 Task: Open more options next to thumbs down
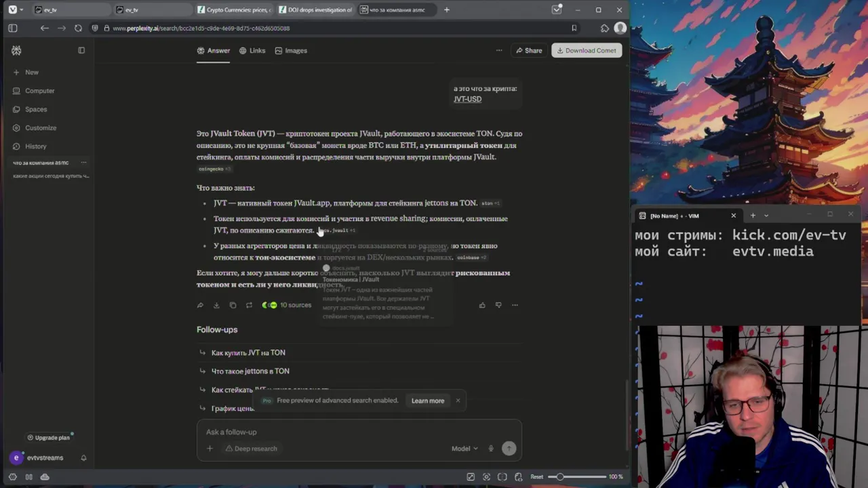pyautogui.click(x=515, y=305)
